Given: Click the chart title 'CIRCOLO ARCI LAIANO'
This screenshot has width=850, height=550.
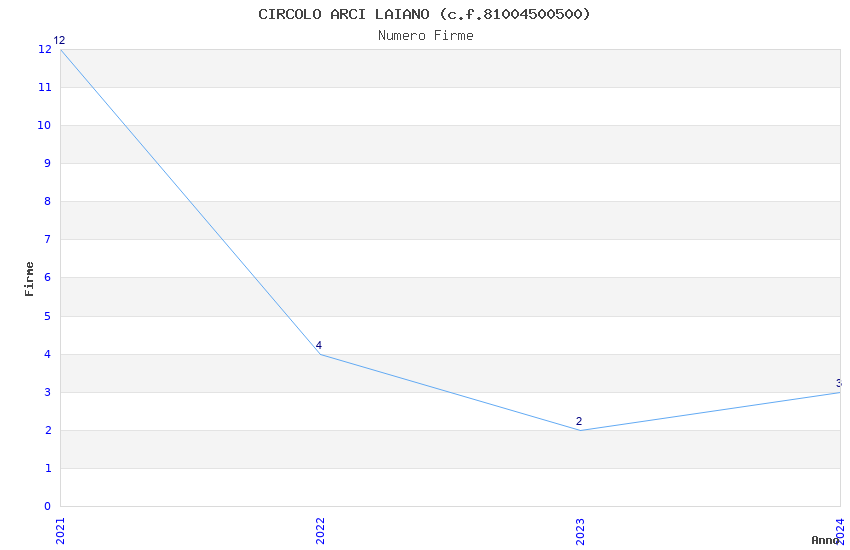Looking at the screenshot, I should tap(344, 14).
